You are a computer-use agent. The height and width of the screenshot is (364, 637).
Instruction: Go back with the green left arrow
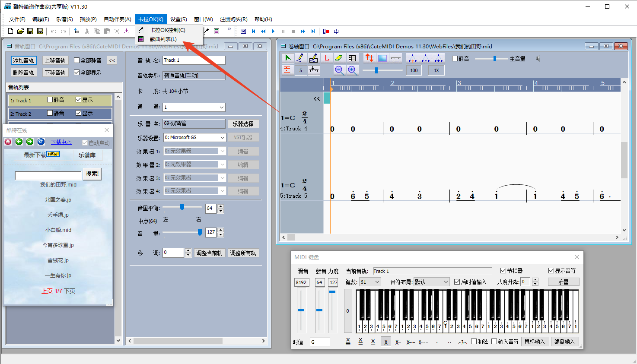pos(19,142)
